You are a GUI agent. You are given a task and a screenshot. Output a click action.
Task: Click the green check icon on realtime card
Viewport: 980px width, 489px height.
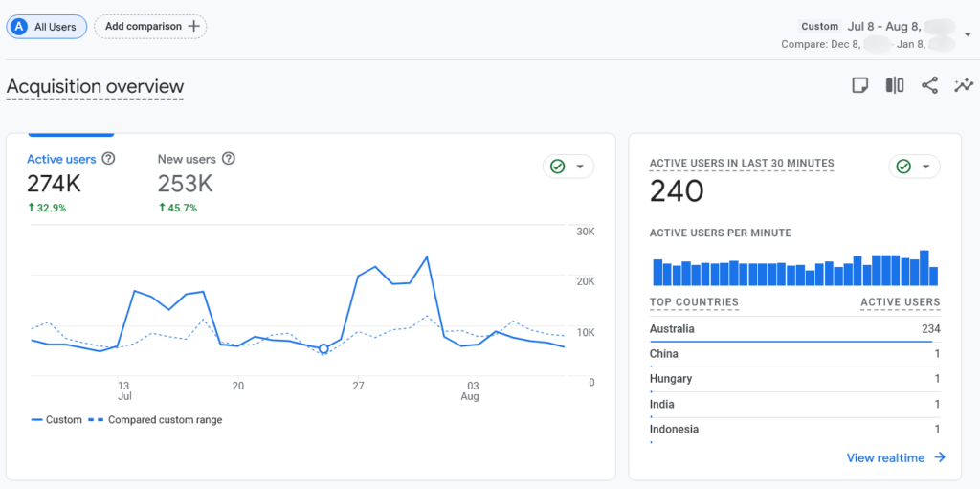(x=903, y=167)
